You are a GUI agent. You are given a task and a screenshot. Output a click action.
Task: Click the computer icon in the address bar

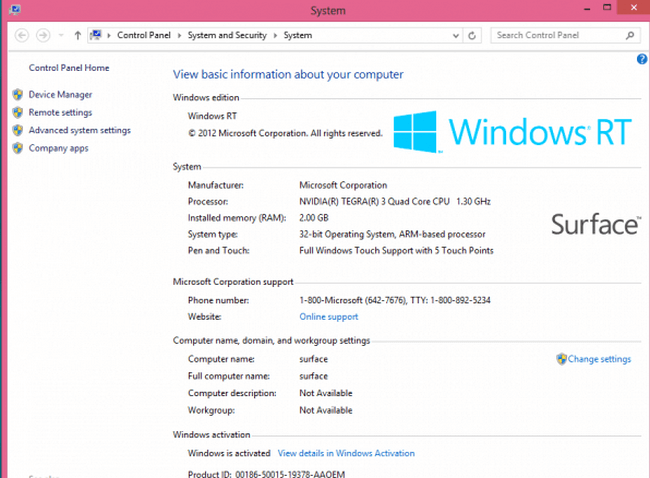pos(96,35)
